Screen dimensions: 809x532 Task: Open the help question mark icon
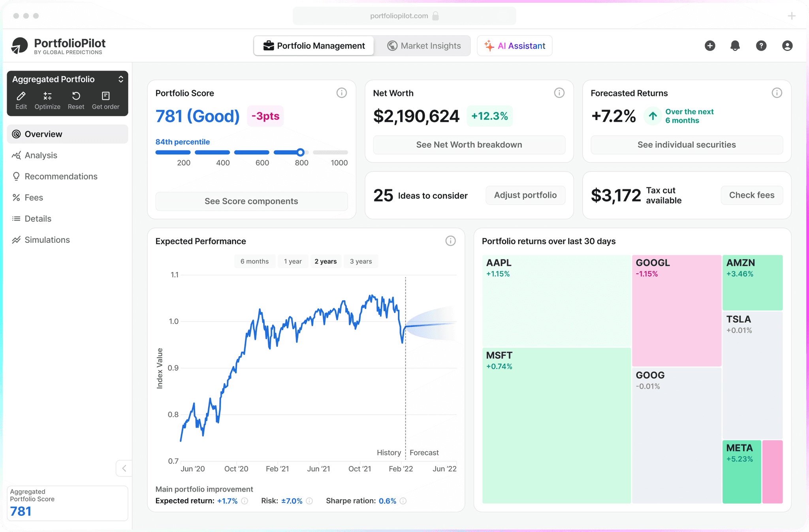tap(761, 46)
